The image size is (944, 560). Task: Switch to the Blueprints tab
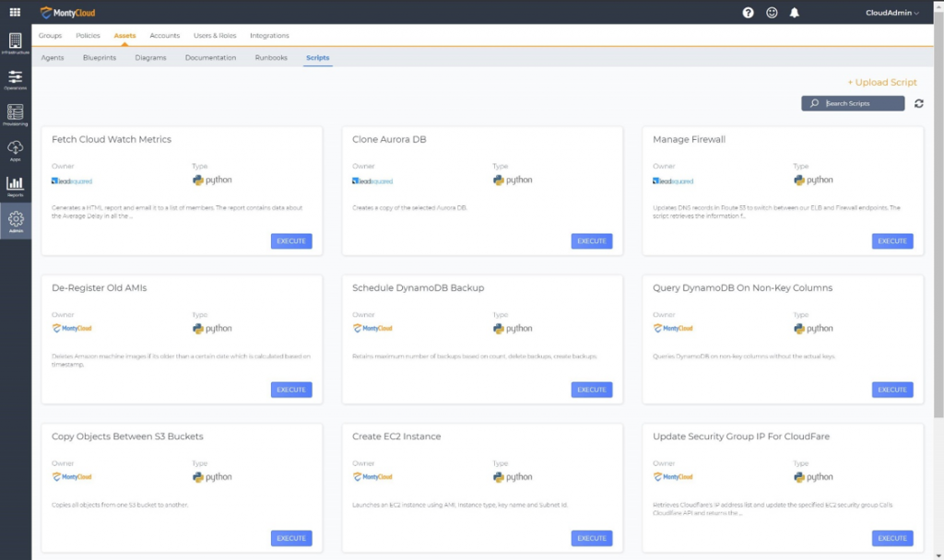pos(100,58)
